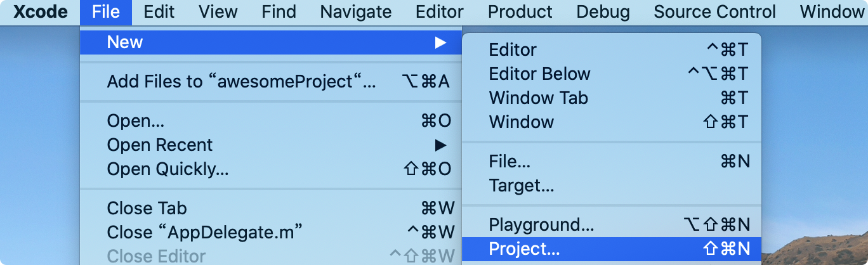Screen dimensions: 868x265
Task: Open the Navigate menu
Action: [355, 12]
